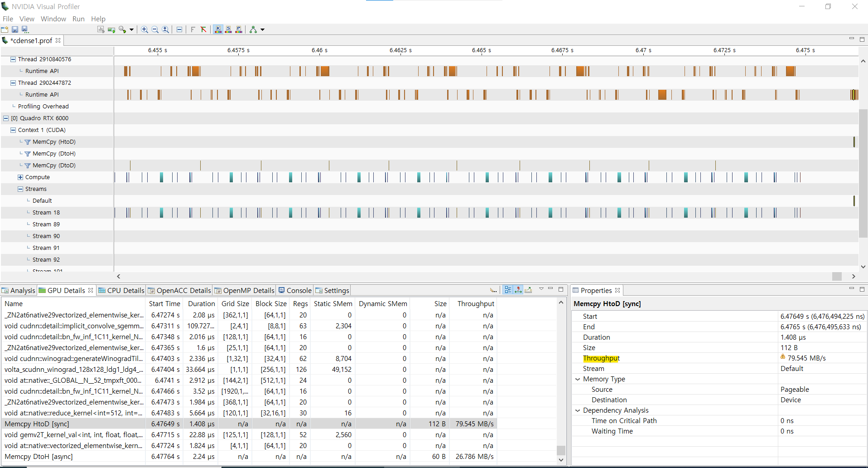Collapse the Memory Type section in Properties
This screenshot has width=868, height=468.
pyautogui.click(x=578, y=379)
